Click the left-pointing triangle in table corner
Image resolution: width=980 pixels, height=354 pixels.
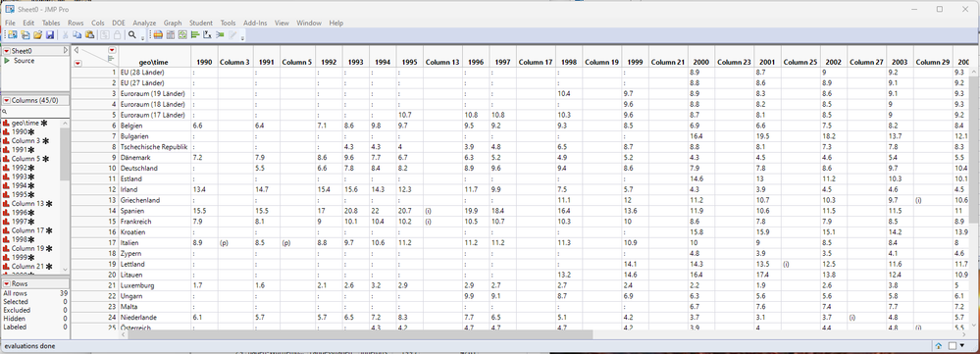coord(77,50)
